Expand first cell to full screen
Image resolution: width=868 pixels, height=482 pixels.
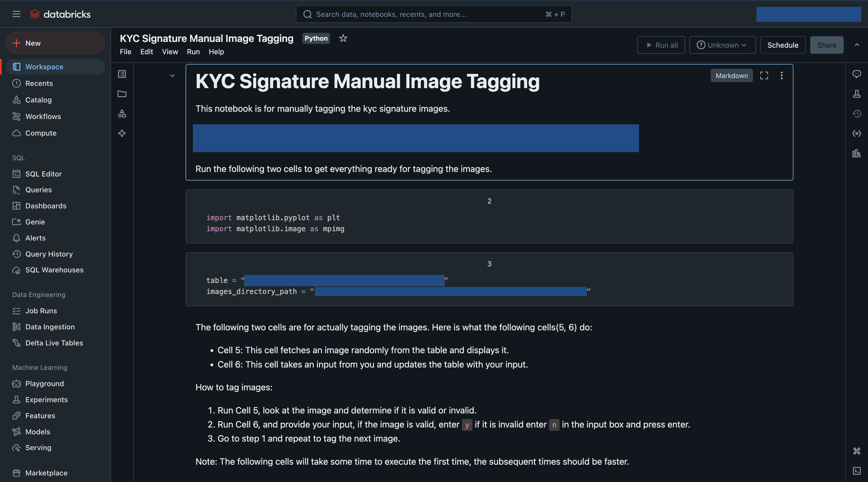[764, 76]
